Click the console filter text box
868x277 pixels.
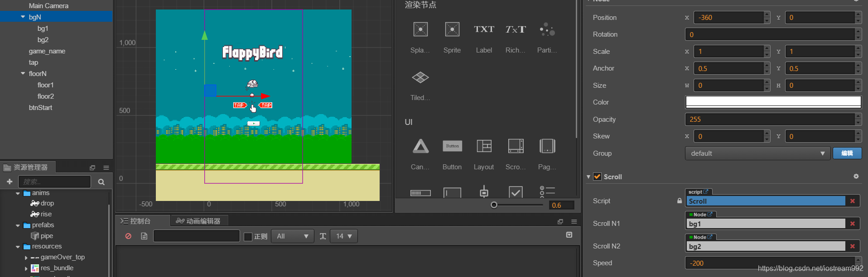pos(197,236)
